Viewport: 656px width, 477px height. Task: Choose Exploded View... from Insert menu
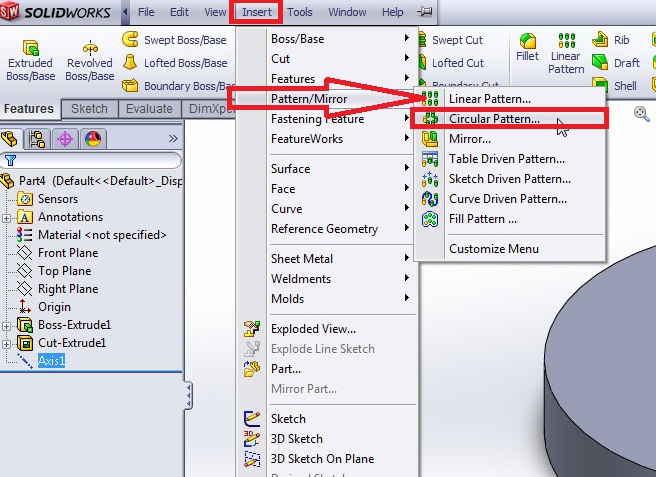coord(327,329)
